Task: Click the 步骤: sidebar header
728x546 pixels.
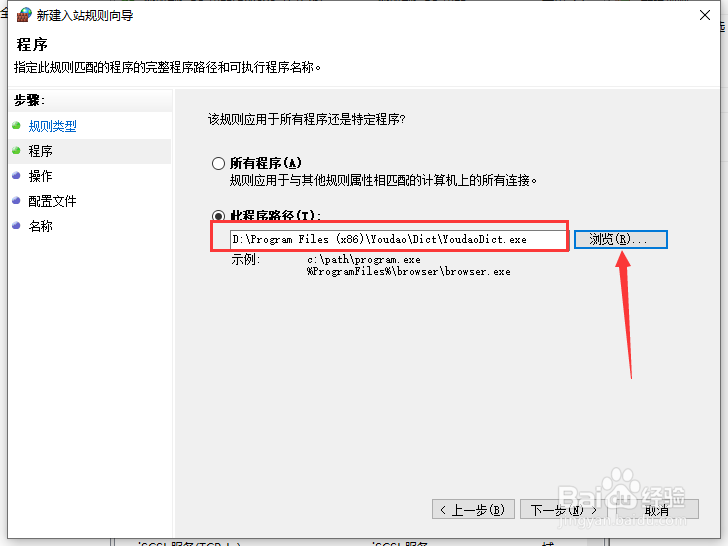Action: coord(29,100)
